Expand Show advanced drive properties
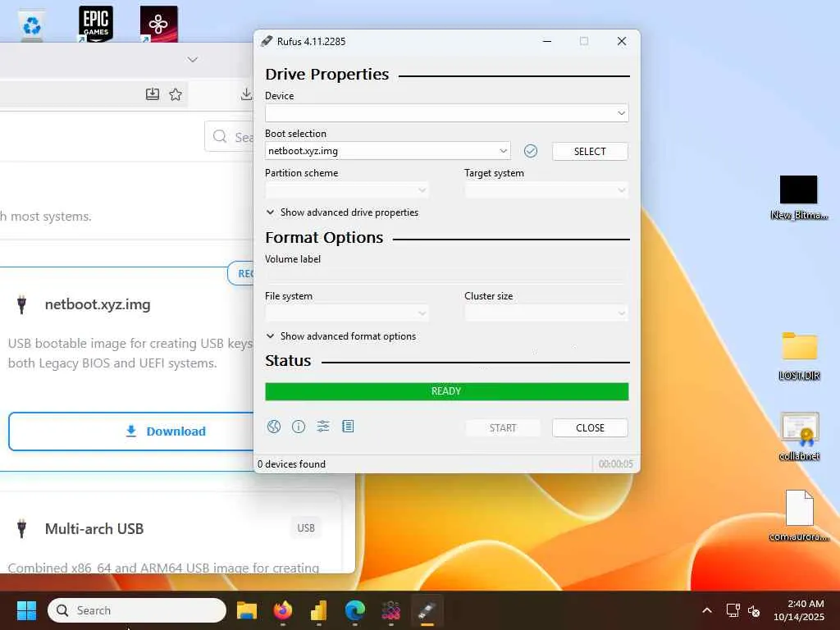 pos(342,212)
